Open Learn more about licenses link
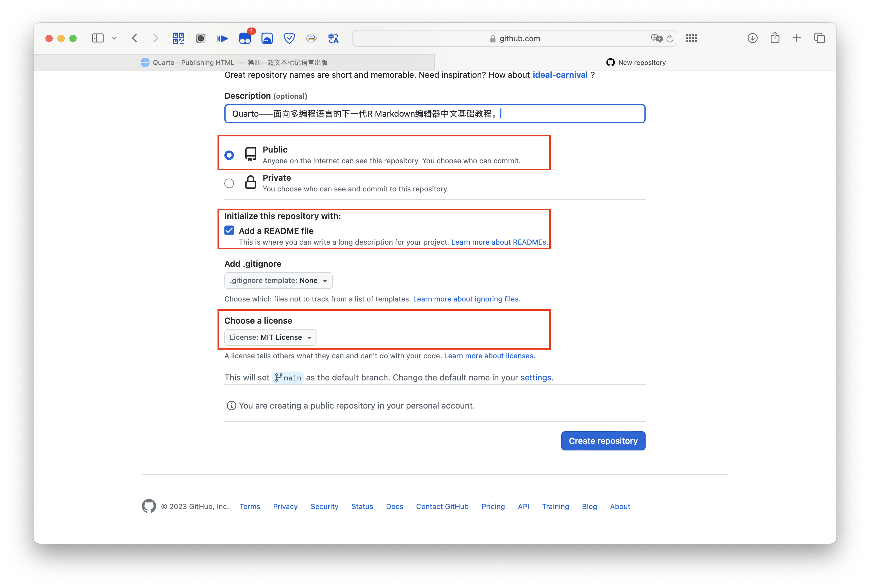The height and width of the screenshot is (588, 870). [489, 356]
